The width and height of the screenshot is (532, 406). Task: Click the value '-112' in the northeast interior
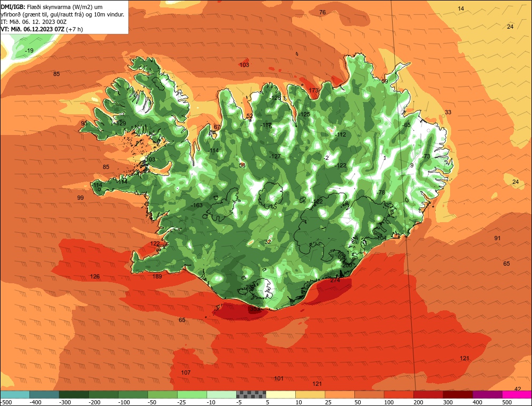(x=340, y=134)
